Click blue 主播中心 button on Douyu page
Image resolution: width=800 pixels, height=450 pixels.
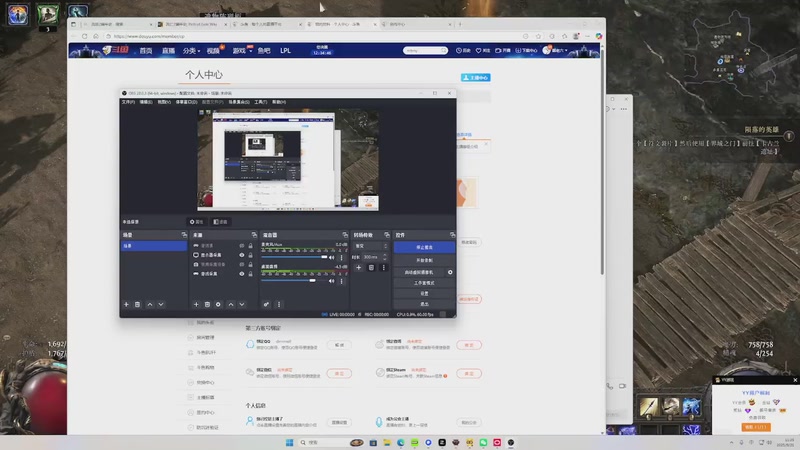pyautogui.click(x=476, y=78)
